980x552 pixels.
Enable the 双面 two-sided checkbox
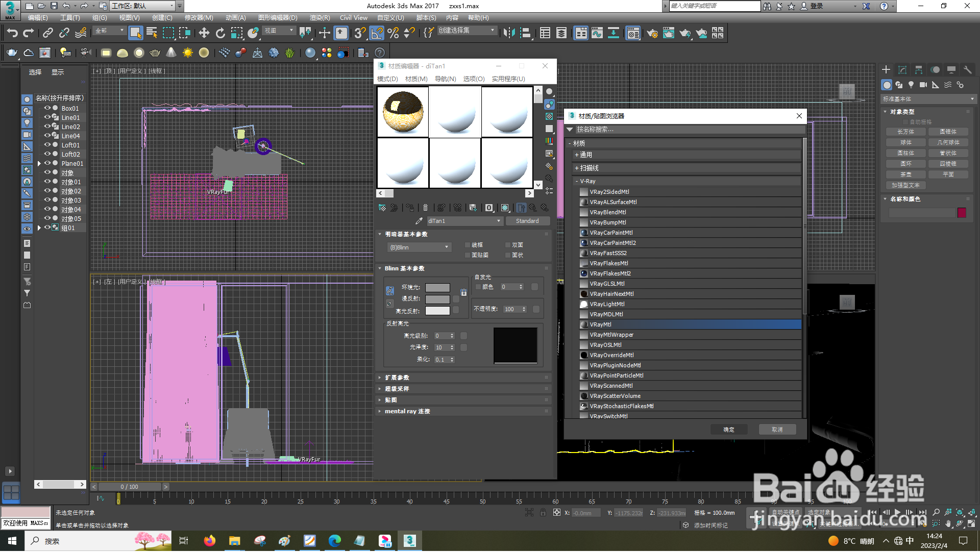(508, 245)
